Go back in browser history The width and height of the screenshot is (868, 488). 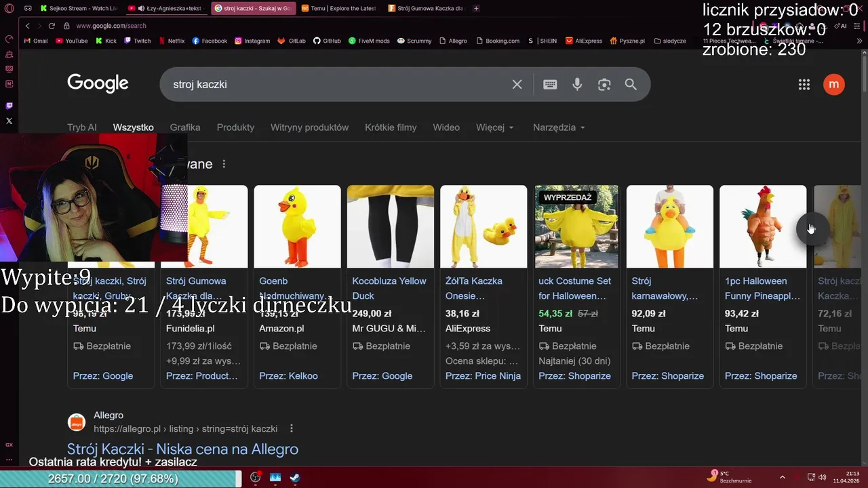pyautogui.click(x=28, y=26)
